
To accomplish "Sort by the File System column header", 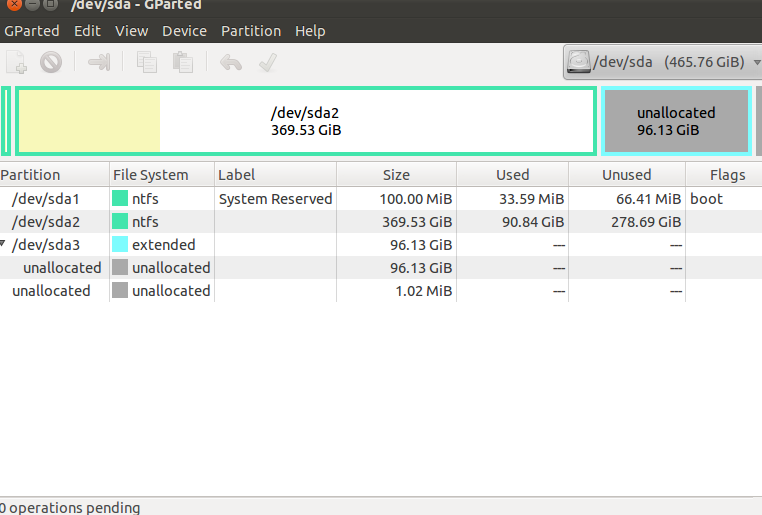I will point(162,174).
